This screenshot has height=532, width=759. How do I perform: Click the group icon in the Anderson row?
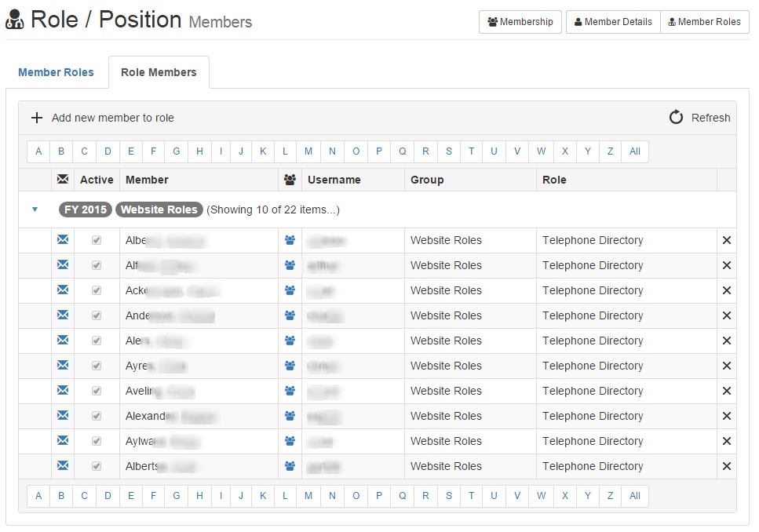290,315
